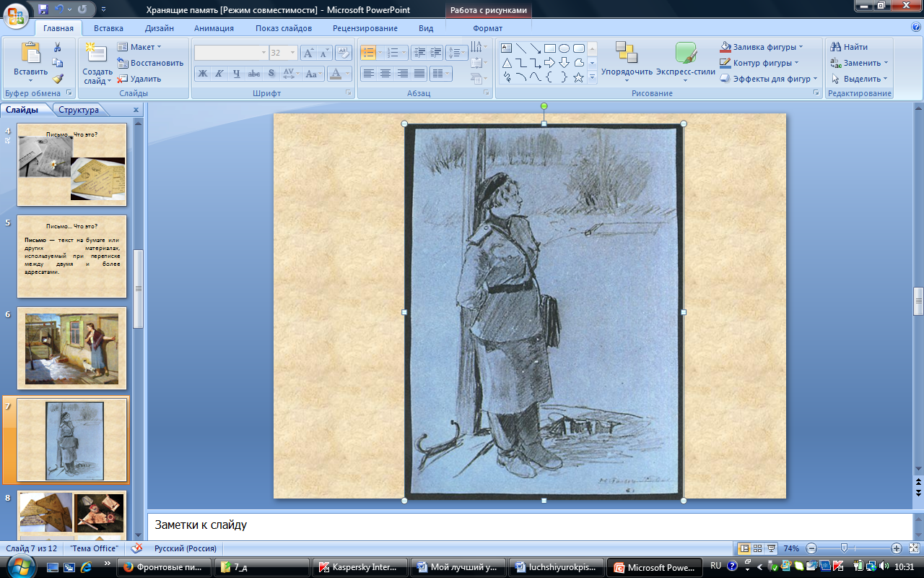Align text left in paragraph group

[x=369, y=74]
